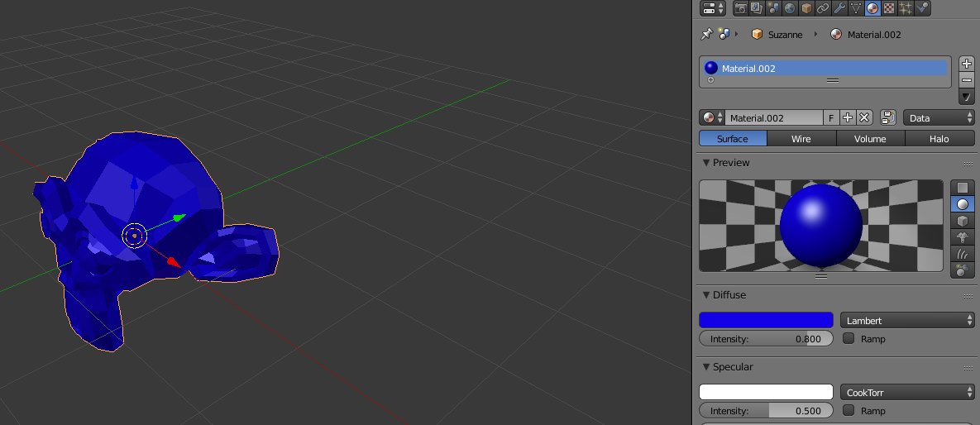
Task: Open the Particles properties tab (sparkles icon)
Action: [905, 8]
